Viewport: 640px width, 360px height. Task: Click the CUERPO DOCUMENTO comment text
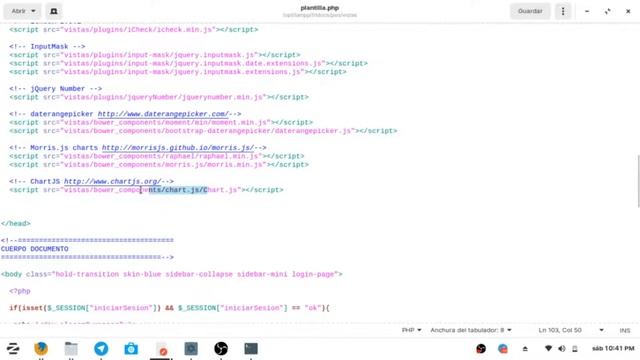(x=35, y=249)
